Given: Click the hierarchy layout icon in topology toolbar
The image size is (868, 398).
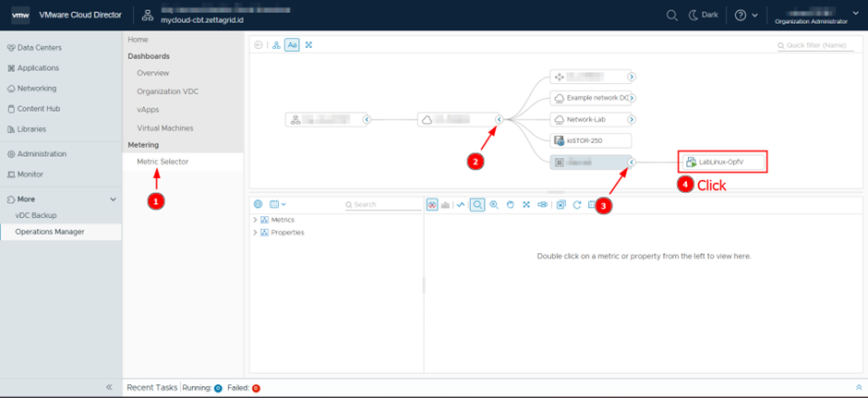Looking at the screenshot, I should [x=276, y=45].
